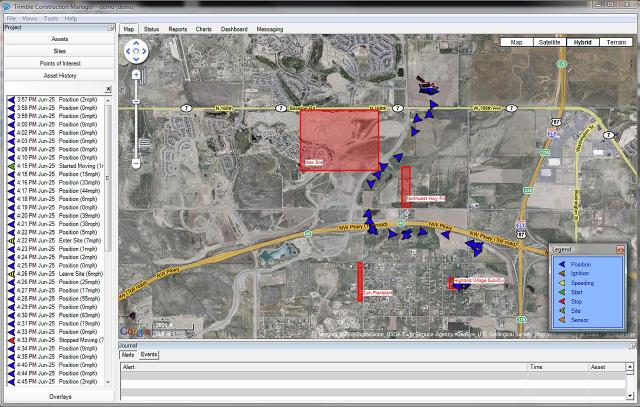Screen dimensions: 640x407
Task: Zoom in using the plus map button
Action: 136,75
